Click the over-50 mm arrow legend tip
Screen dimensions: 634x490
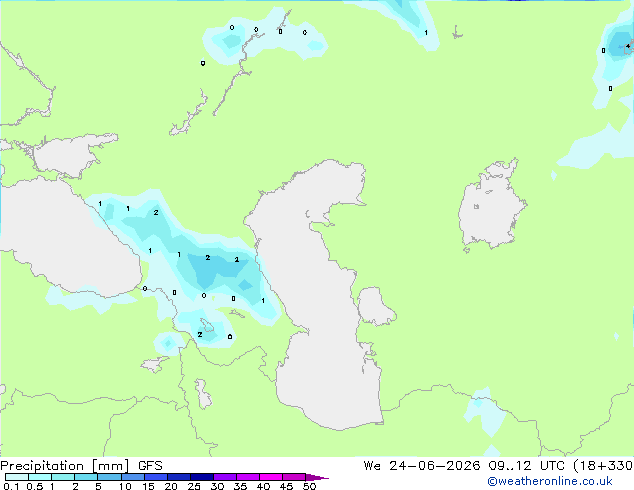tap(317, 477)
